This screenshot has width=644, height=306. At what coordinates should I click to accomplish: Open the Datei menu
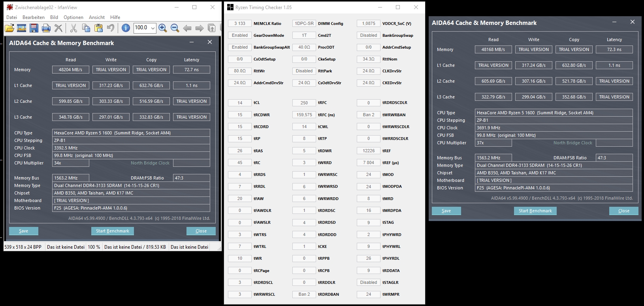pos(12,17)
